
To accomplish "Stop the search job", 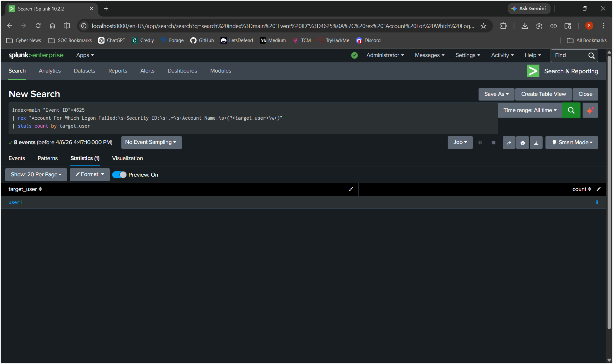I will (x=494, y=143).
